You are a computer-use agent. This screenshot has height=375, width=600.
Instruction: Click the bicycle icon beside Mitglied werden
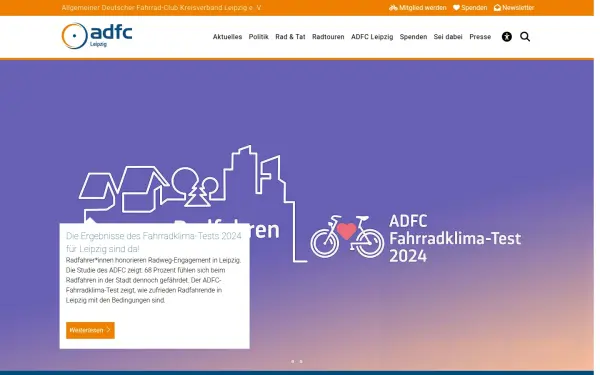(393, 8)
